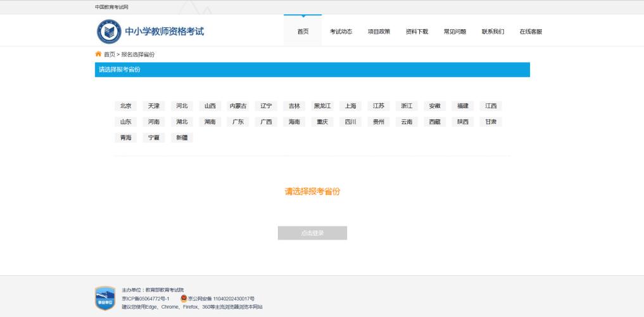The width and height of the screenshot is (644, 317).
Task: Click the orange 请选择报考省份 prompt text
Action: click(x=313, y=191)
